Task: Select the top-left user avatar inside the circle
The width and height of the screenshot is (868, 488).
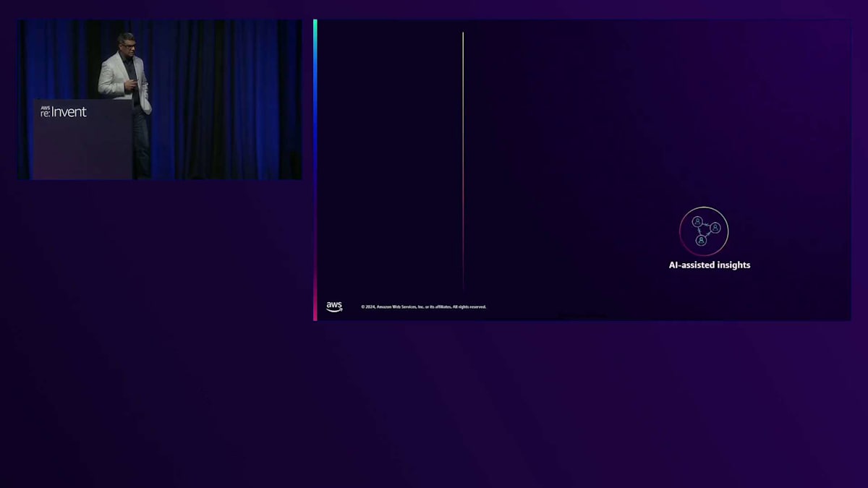Action: point(697,221)
